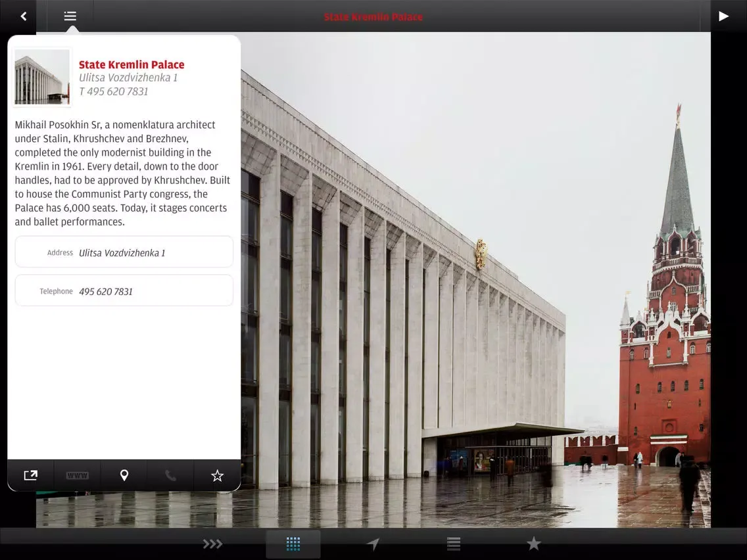Open the favorites star tab
Image resolution: width=747 pixels, height=560 pixels.
(x=533, y=544)
